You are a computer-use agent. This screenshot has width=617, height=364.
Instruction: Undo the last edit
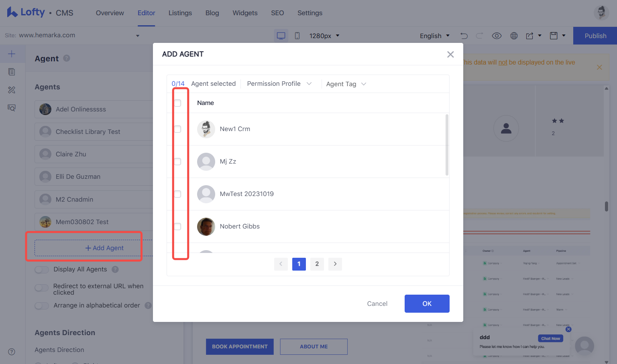(x=464, y=36)
